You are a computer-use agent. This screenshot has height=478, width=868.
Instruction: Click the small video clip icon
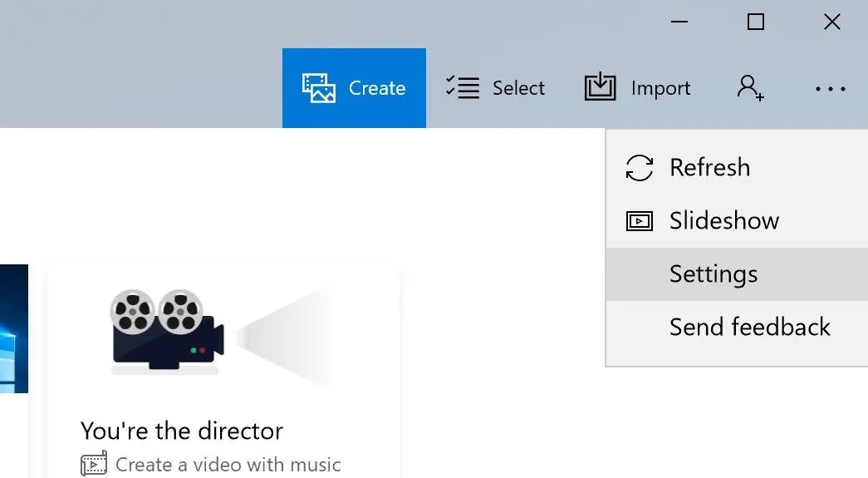coord(94,464)
